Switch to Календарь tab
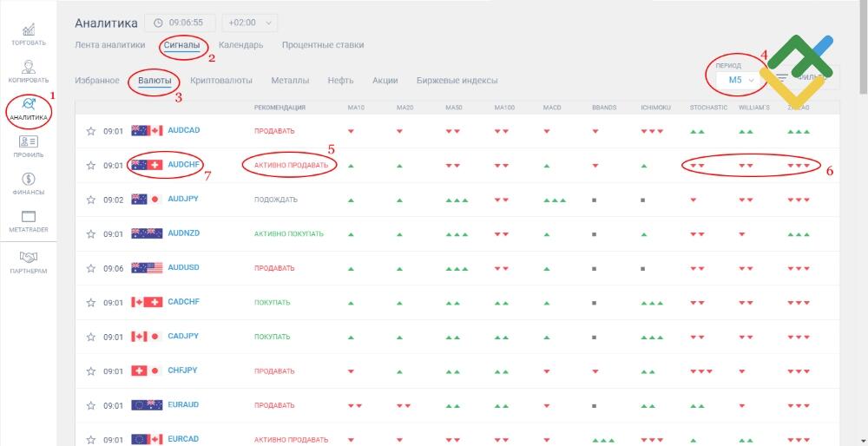 tap(240, 45)
